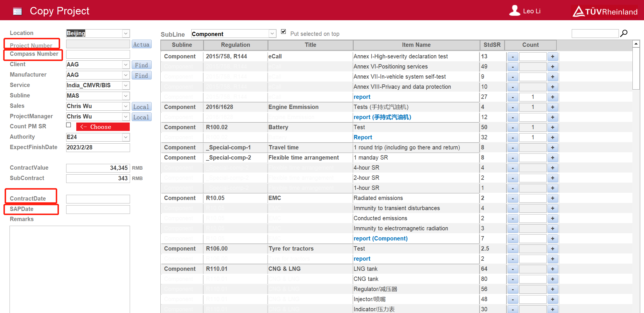The width and height of the screenshot is (644, 313).
Task: Click minus on the 1 manday SR row
Action: click(513, 158)
